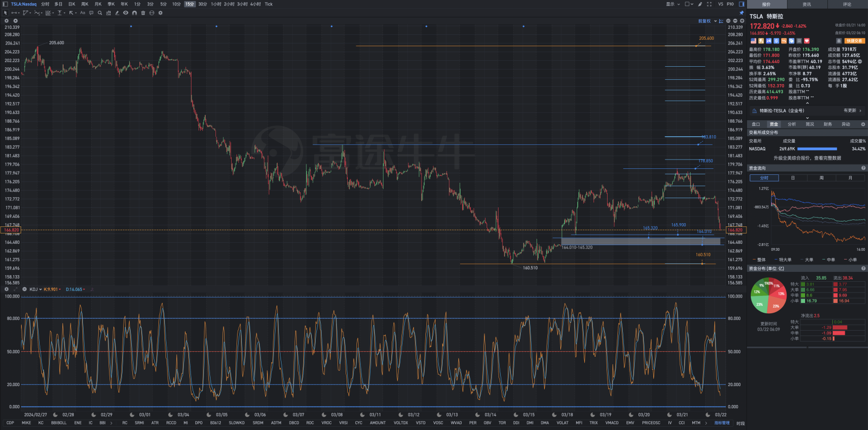868x430 pixels.
Task: Open the 资金分布 help question icon
Action: point(863,269)
